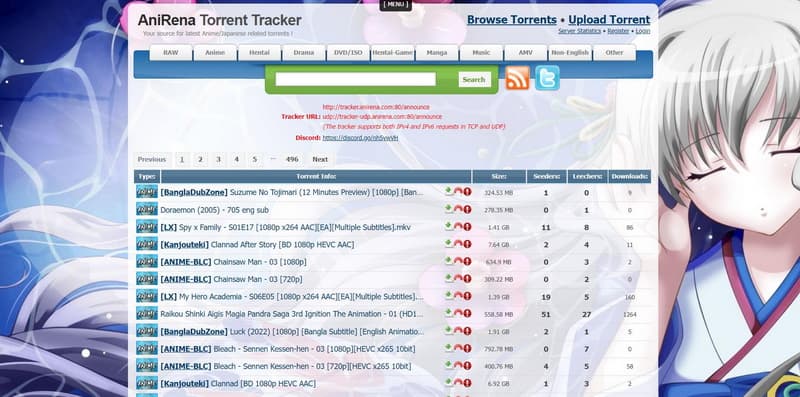Open magnet link for Spy x Family S01E17

458,227
